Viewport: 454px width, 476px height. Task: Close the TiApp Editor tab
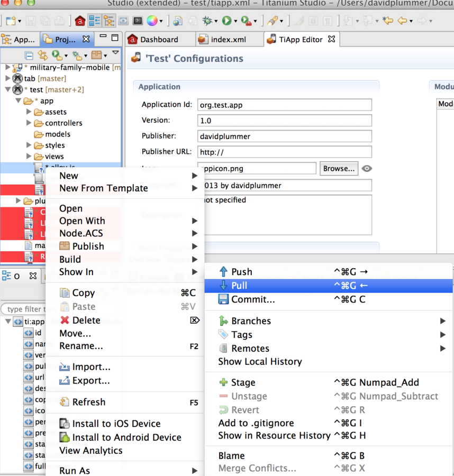(x=332, y=39)
